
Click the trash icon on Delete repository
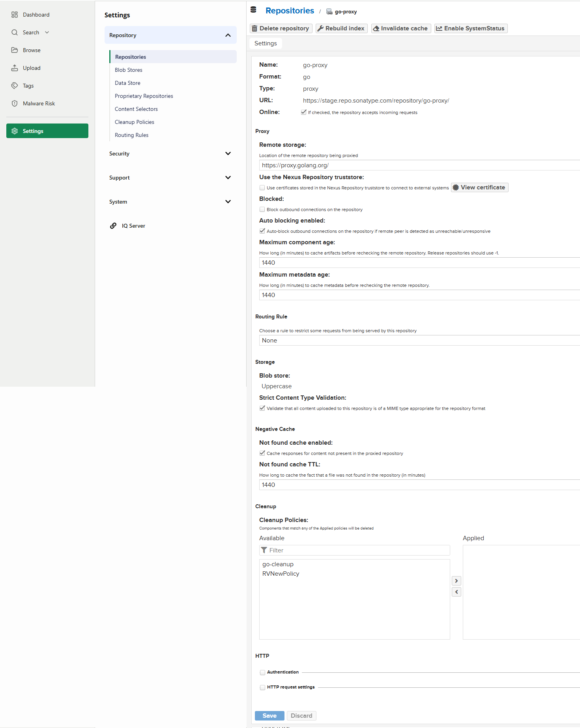point(255,28)
